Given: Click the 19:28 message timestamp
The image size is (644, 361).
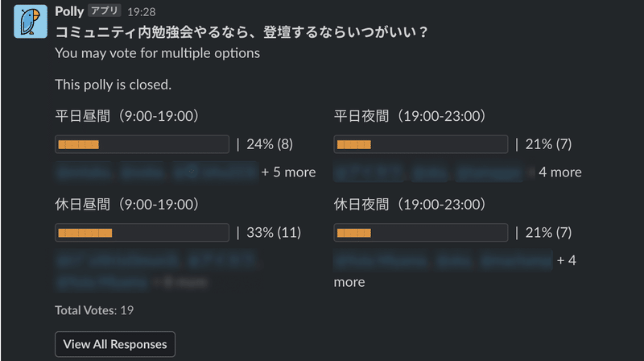Looking at the screenshot, I should [x=142, y=12].
